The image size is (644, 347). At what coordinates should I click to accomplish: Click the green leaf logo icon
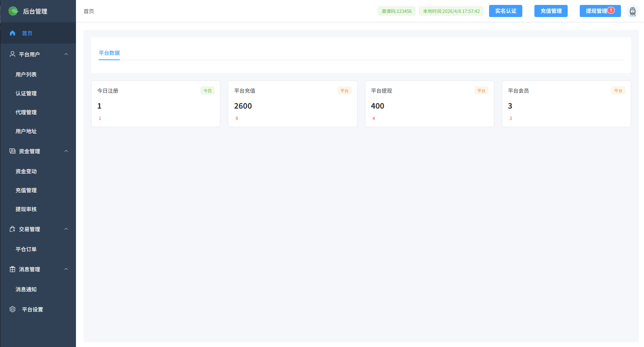tap(13, 11)
